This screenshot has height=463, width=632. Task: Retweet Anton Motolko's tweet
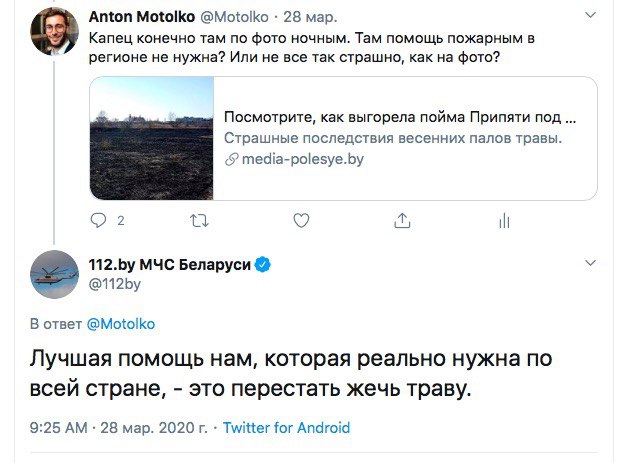point(197,219)
